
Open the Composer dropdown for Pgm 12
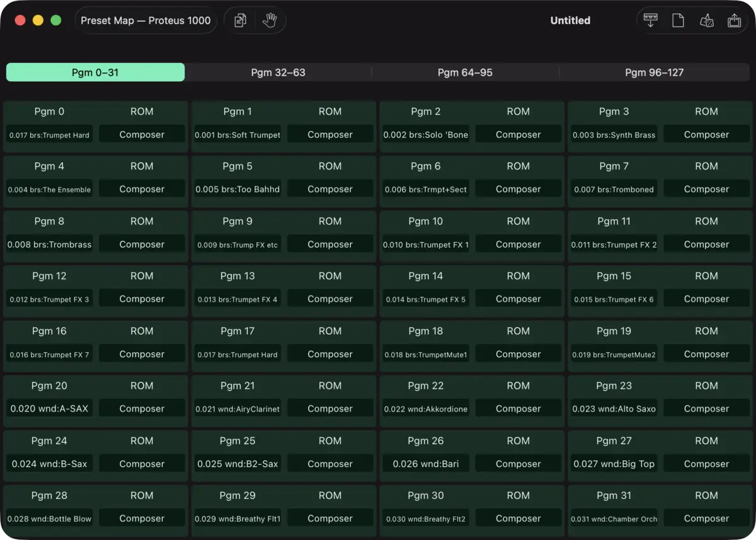pyautogui.click(x=142, y=299)
